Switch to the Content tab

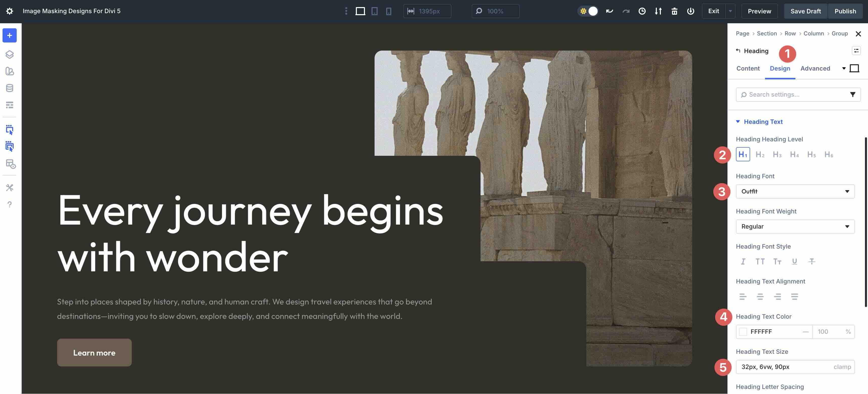coord(748,69)
